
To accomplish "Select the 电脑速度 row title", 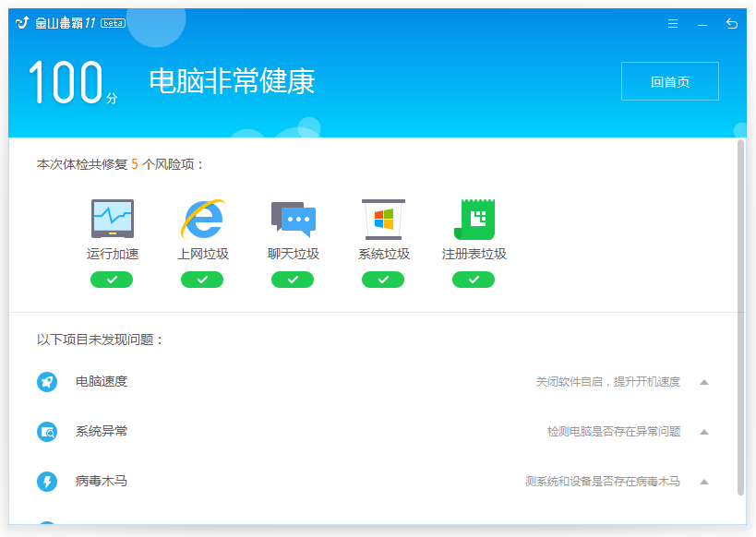I will 102,381.
